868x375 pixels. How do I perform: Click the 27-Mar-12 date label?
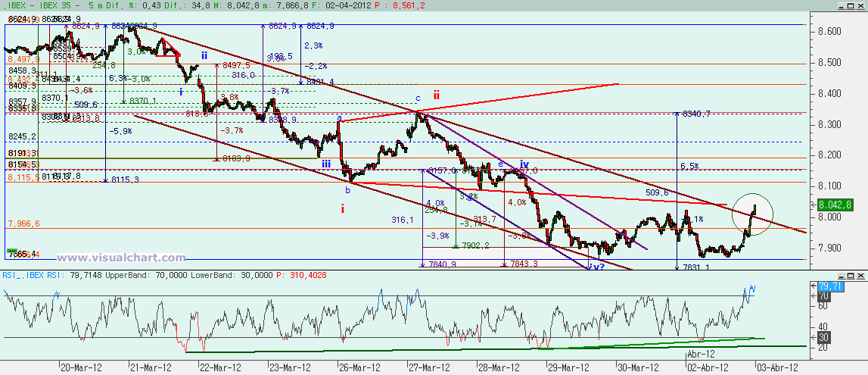pyautogui.click(x=429, y=367)
